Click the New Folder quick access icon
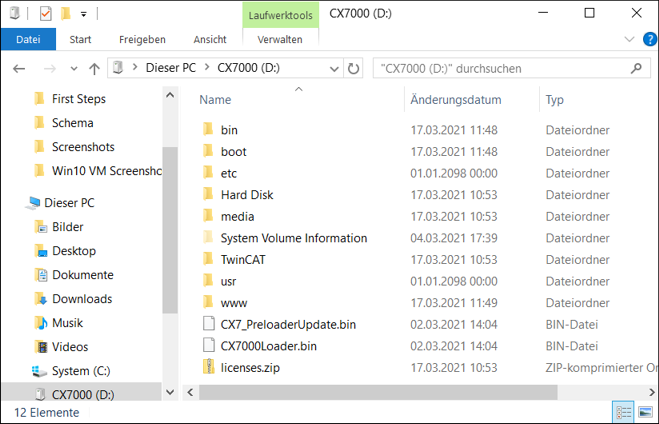This screenshot has width=659, height=424. pyautogui.click(x=66, y=14)
